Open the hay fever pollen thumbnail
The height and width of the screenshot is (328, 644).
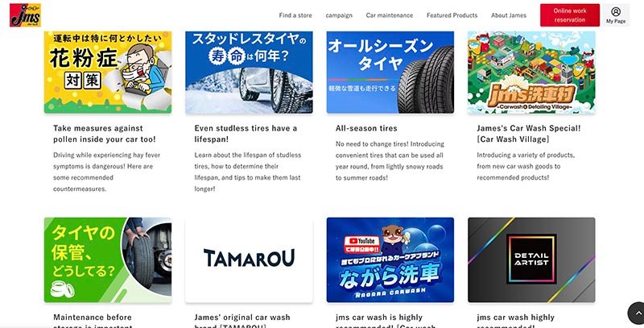[x=108, y=72]
